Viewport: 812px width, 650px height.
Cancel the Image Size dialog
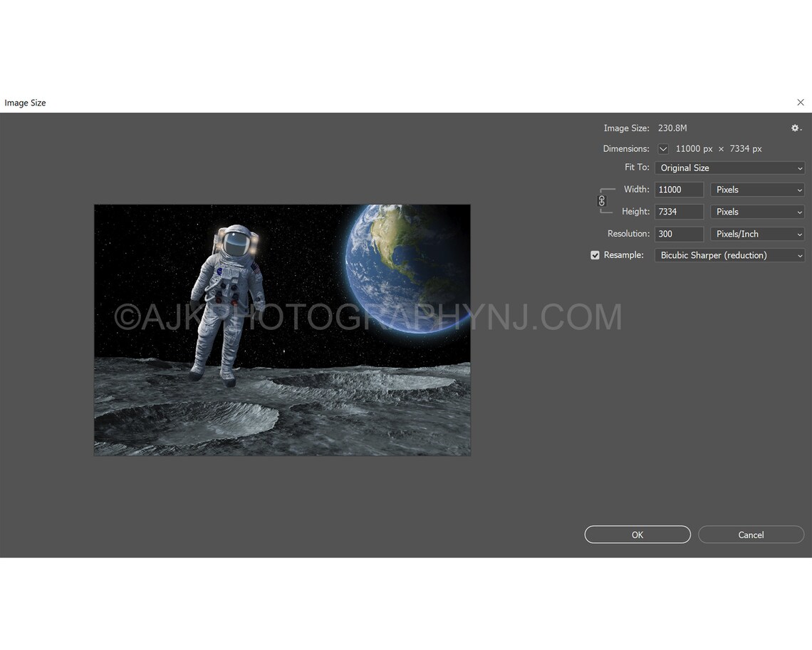coord(751,534)
